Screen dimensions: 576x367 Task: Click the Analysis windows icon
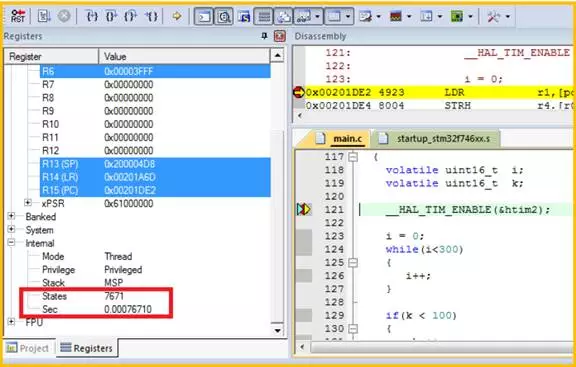click(396, 17)
